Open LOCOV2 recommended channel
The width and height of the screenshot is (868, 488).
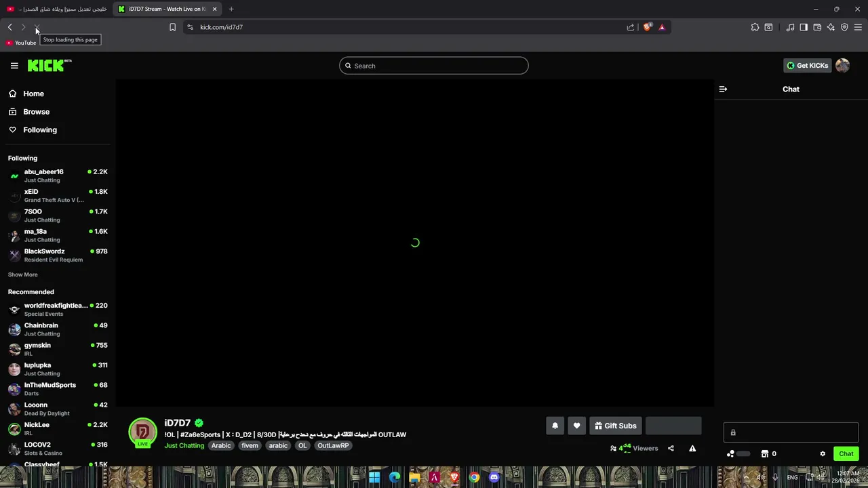pyautogui.click(x=58, y=449)
